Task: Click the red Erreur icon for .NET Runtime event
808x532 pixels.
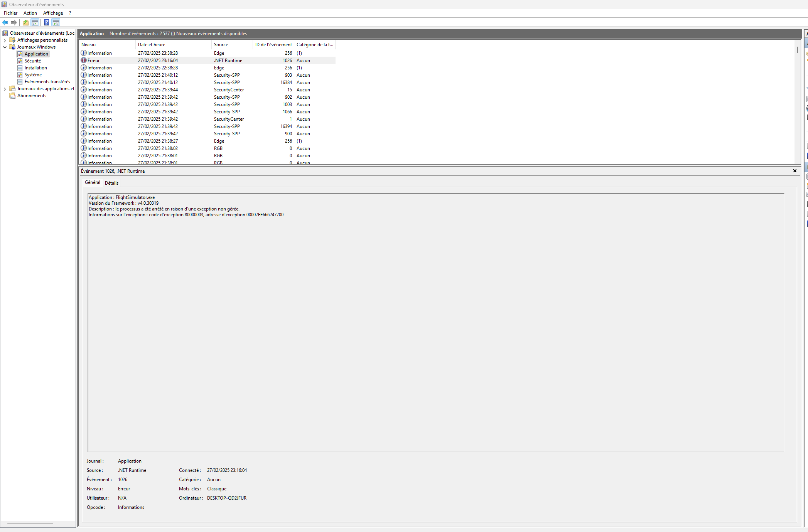Action: click(84, 61)
